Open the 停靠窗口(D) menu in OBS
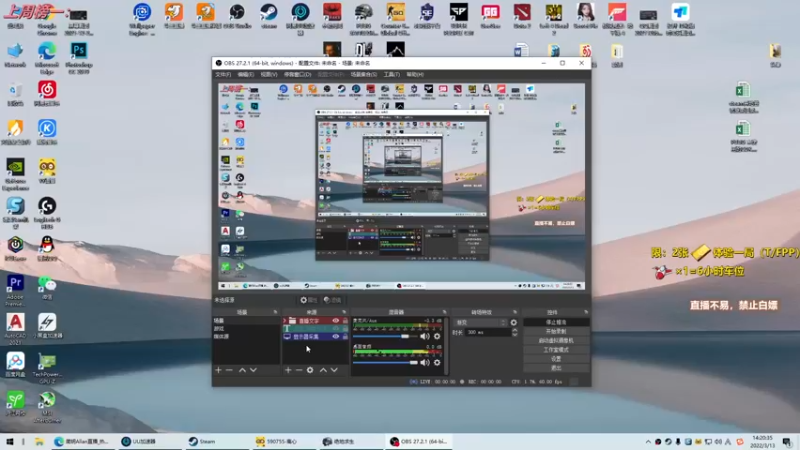This screenshot has height=450, width=800. click(297, 74)
